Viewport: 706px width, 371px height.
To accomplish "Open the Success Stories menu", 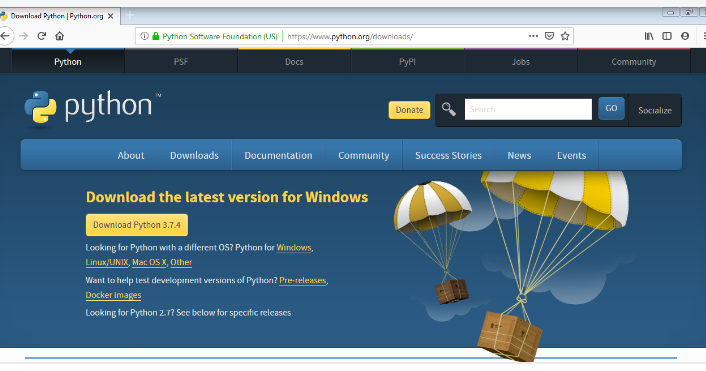I will point(448,155).
